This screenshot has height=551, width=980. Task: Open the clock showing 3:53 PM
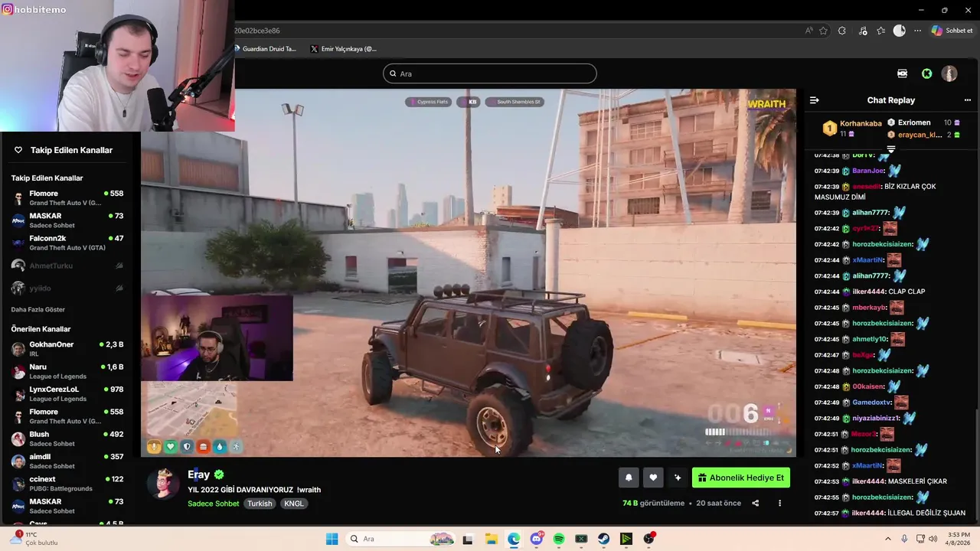[x=959, y=539]
